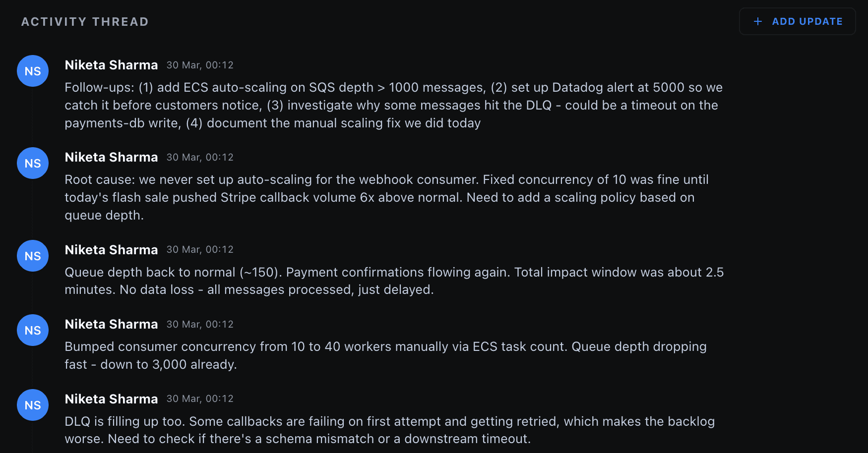Select the NS avatar beside the queue depth message

(32, 256)
